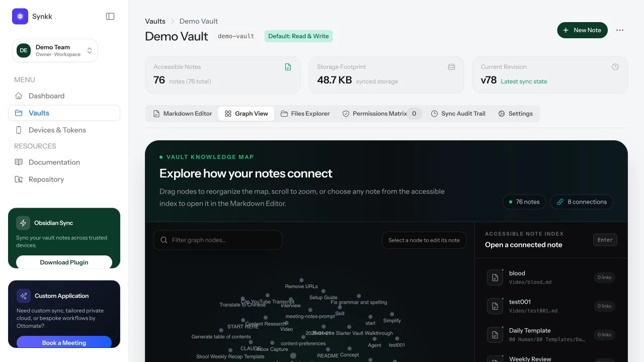
Task: Open Vaults in the sidebar
Action: [x=64, y=113]
